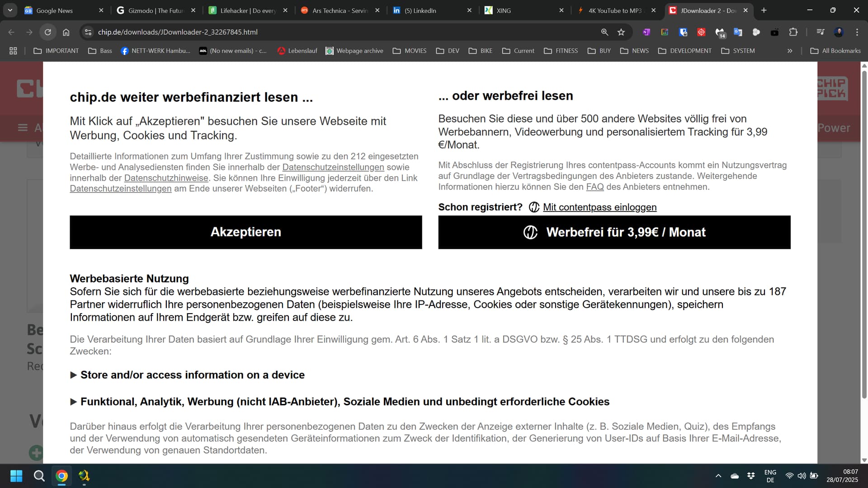Open the Chrome three-dot menu

(x=857, y=32)
